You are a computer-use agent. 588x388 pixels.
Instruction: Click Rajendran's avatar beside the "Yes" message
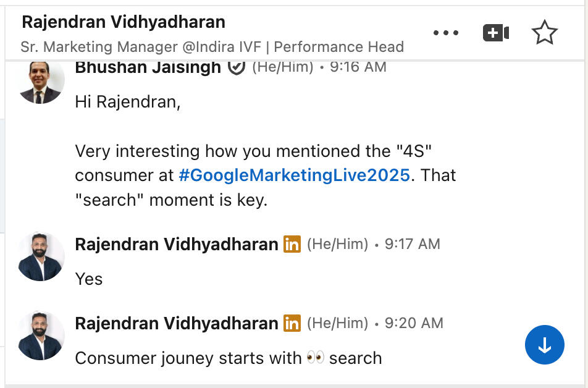(x=41, y=256)
